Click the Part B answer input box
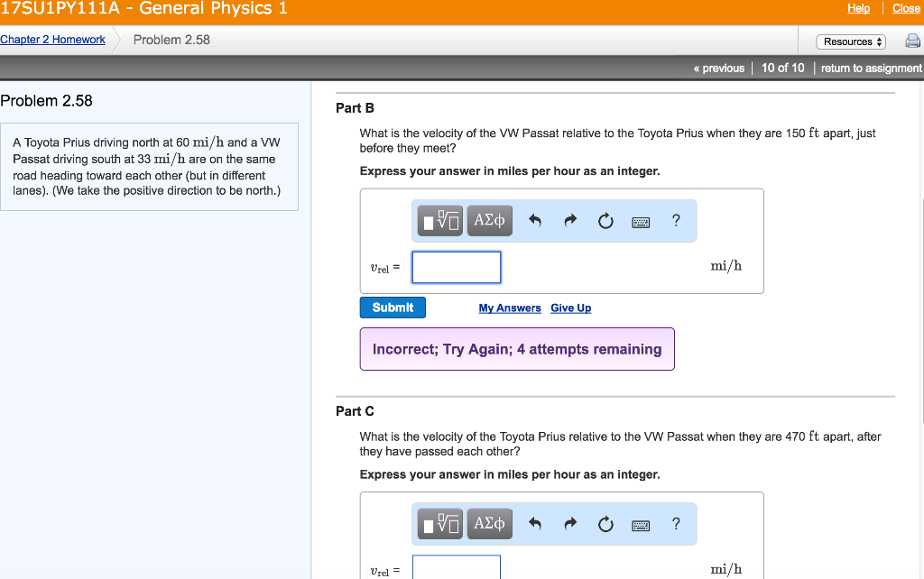The image size is (924, 579). (457, 268)
